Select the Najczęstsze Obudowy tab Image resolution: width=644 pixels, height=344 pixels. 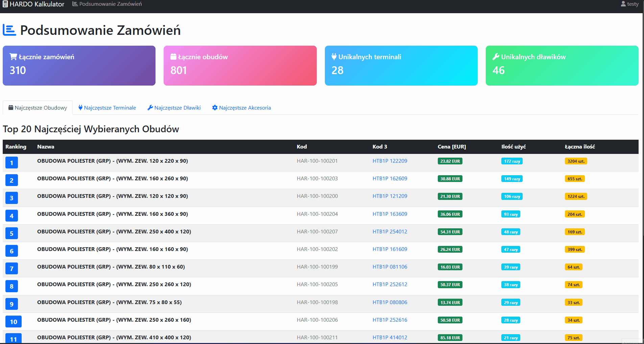tap(38, 108)
